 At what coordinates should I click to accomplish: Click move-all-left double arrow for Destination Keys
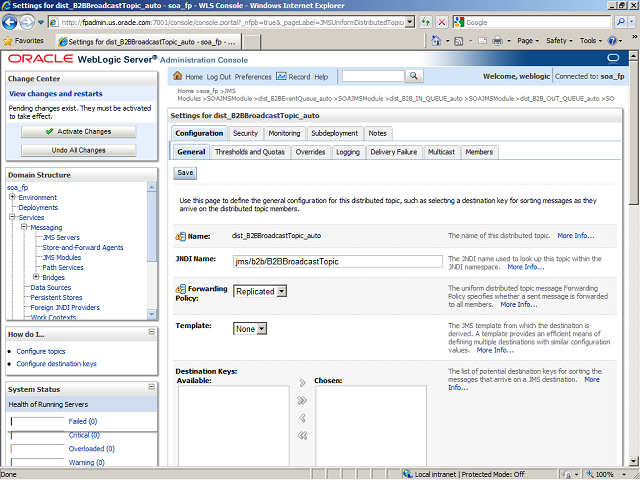pos(303,435)
